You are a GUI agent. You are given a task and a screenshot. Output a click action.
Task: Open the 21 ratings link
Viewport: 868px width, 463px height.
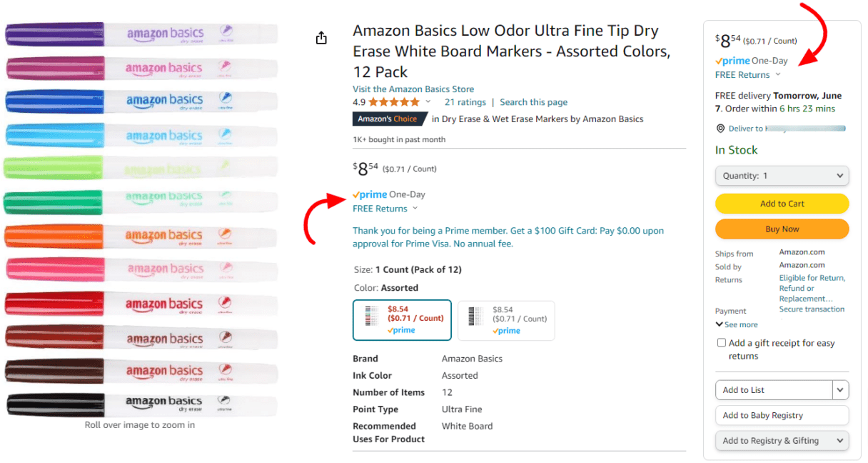pos(465,102)
